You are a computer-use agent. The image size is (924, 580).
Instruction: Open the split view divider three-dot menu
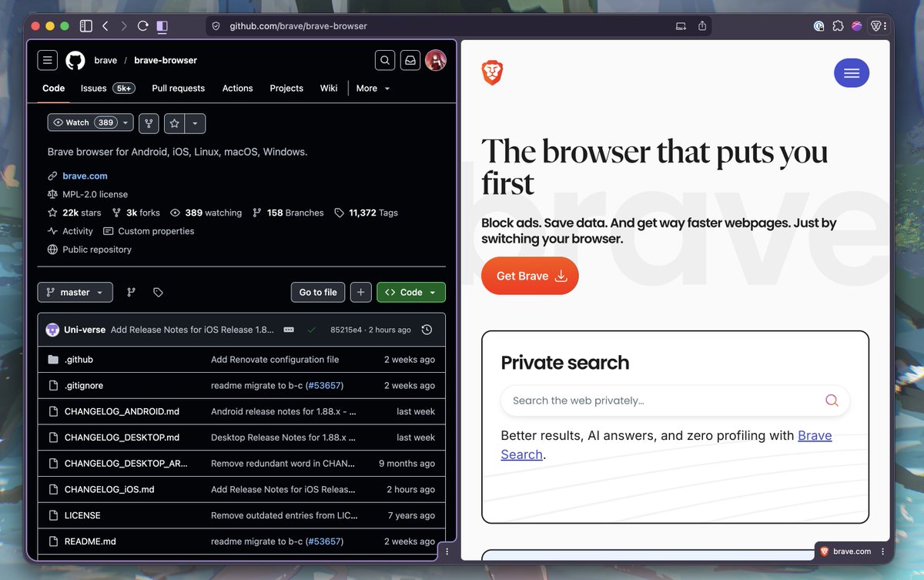[x=447, y=552]
